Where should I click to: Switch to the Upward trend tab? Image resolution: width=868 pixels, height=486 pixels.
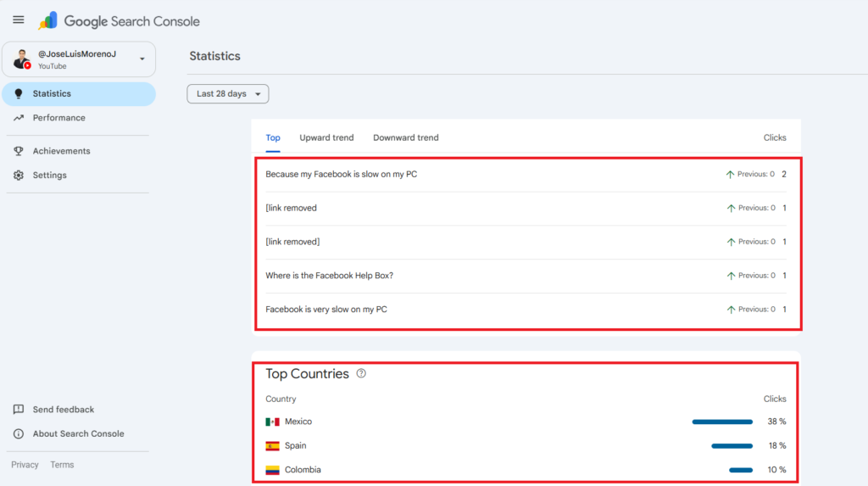point(326,137)
